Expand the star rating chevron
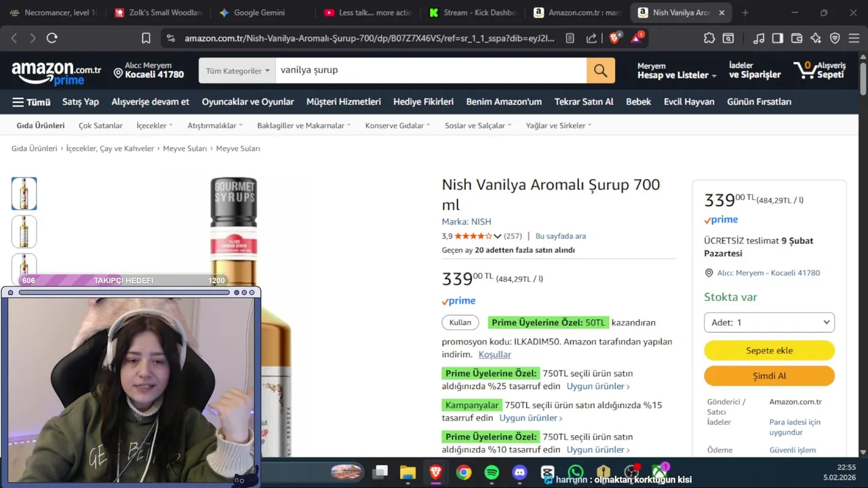Screen dimensions: 868x488 point(497,236)
